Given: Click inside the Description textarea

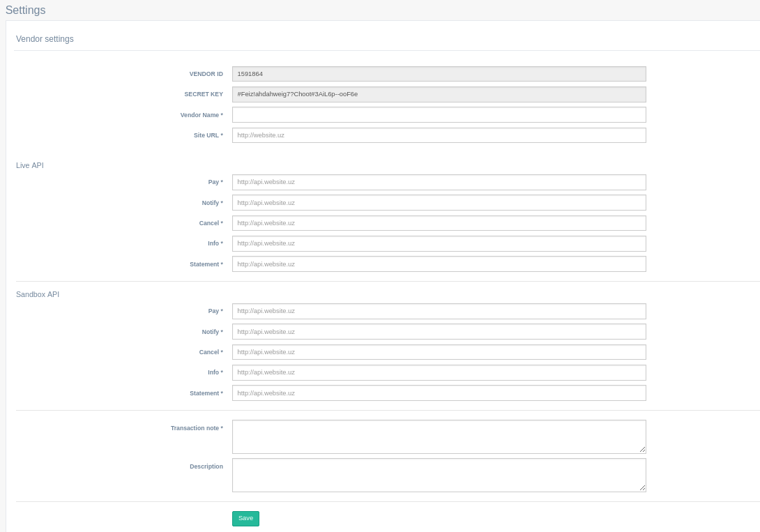Looking at the screenshot, I should [439, 475].
